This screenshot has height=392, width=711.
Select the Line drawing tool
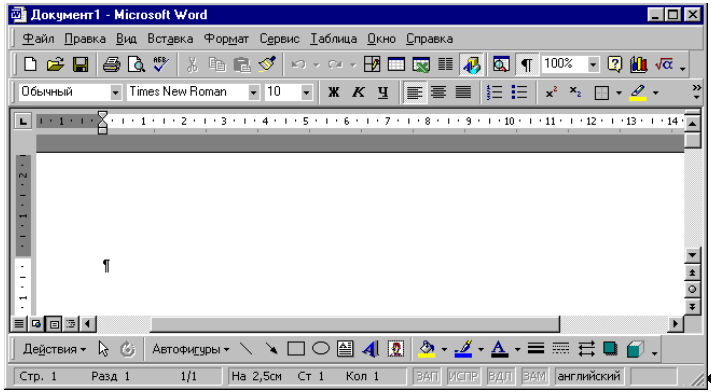[x=246, y=349]
